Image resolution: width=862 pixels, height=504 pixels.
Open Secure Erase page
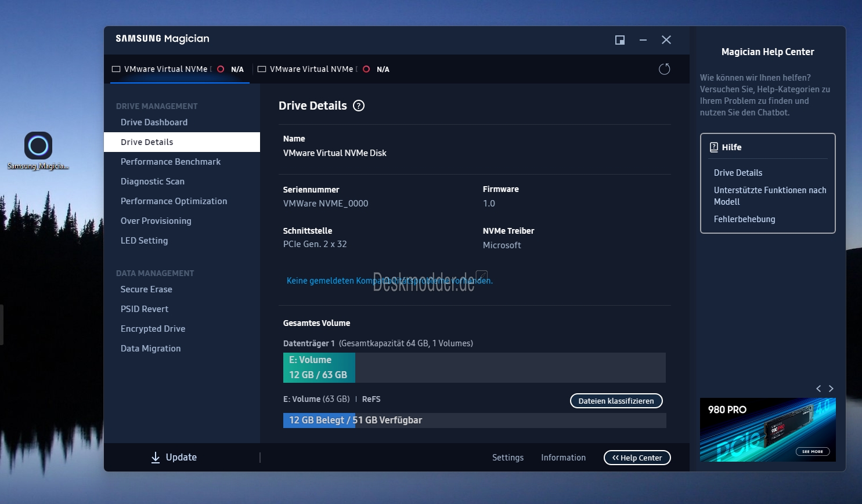182,289
